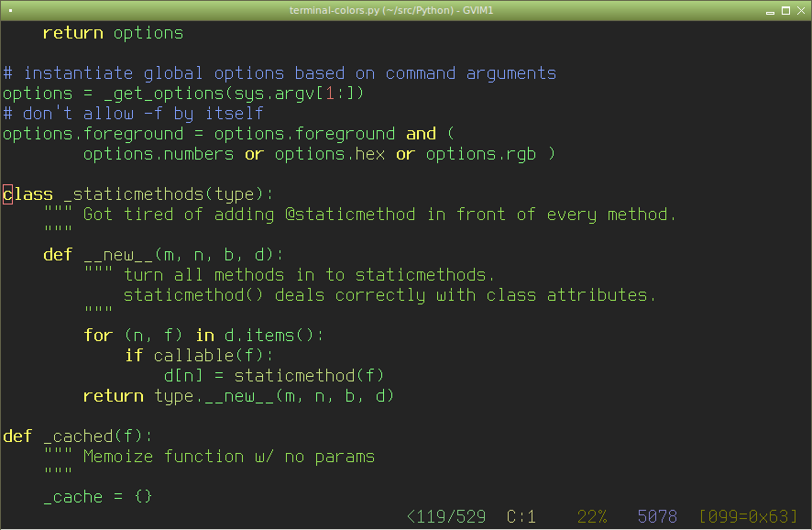Close the GVIM window

coord(801,11)
